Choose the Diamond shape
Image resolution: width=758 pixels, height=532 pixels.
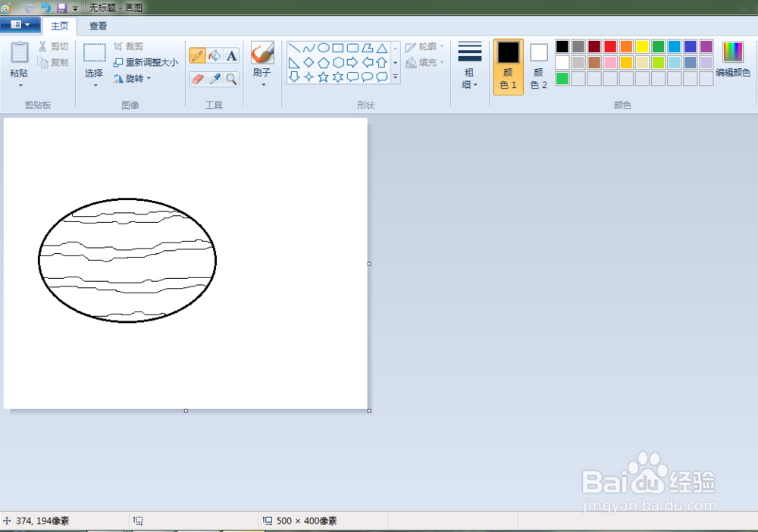309,62
